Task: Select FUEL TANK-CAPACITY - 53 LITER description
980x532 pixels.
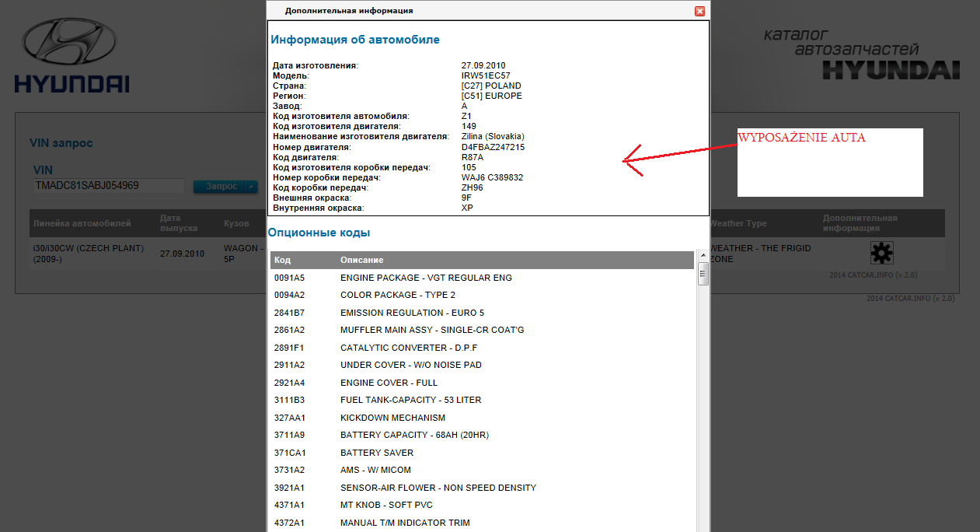Action: [x=410, y=400]
